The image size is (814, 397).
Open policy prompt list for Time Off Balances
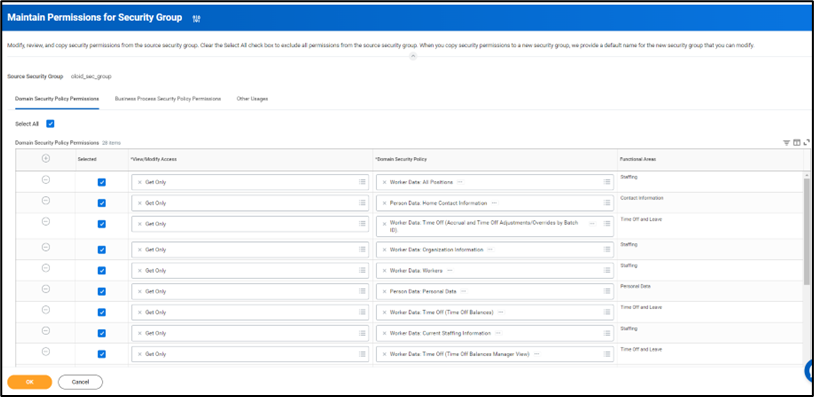pyautogui.click(x=606, y=312)
